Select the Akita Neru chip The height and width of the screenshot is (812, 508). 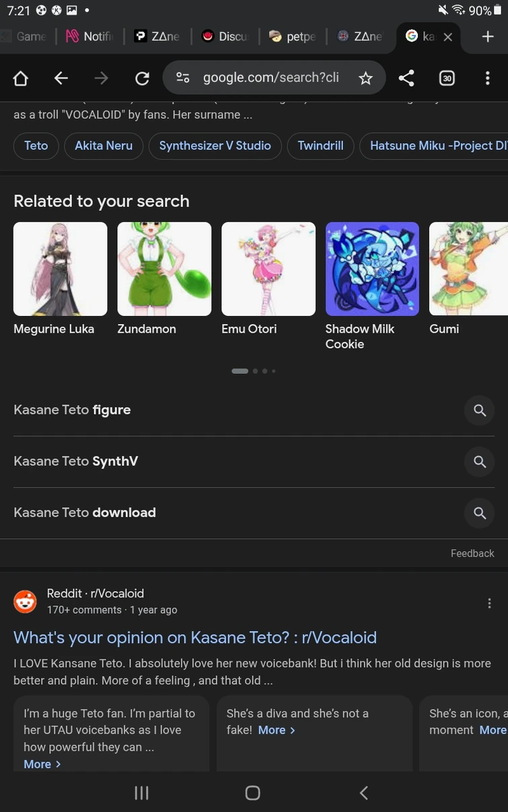click(104, 146)
